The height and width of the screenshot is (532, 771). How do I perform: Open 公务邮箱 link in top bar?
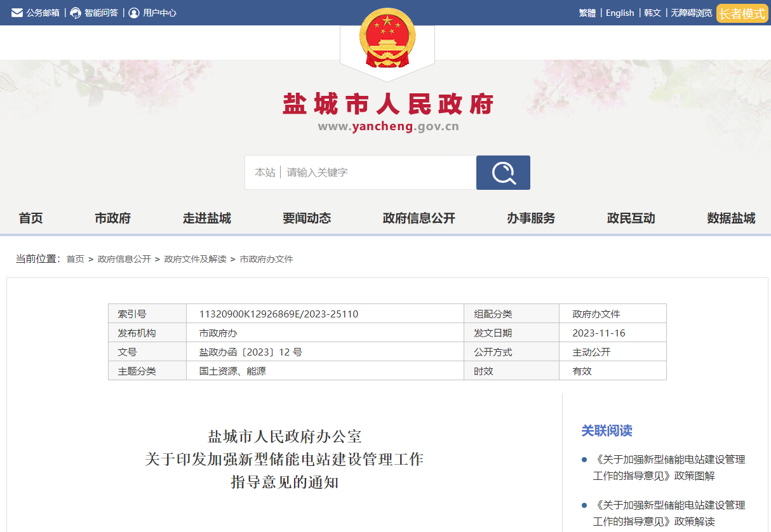click(43, 13)
